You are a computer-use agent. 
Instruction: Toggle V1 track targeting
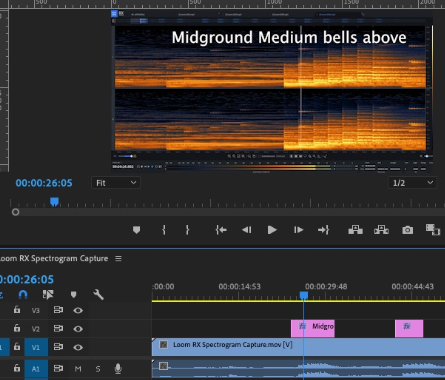(x=36, y=347)
